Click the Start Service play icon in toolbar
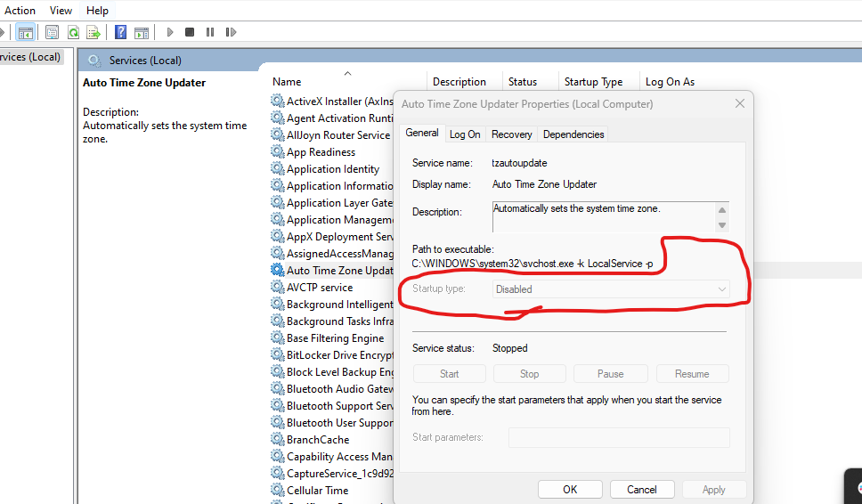This screenshot has width=862, height=504. pos(169,32)
